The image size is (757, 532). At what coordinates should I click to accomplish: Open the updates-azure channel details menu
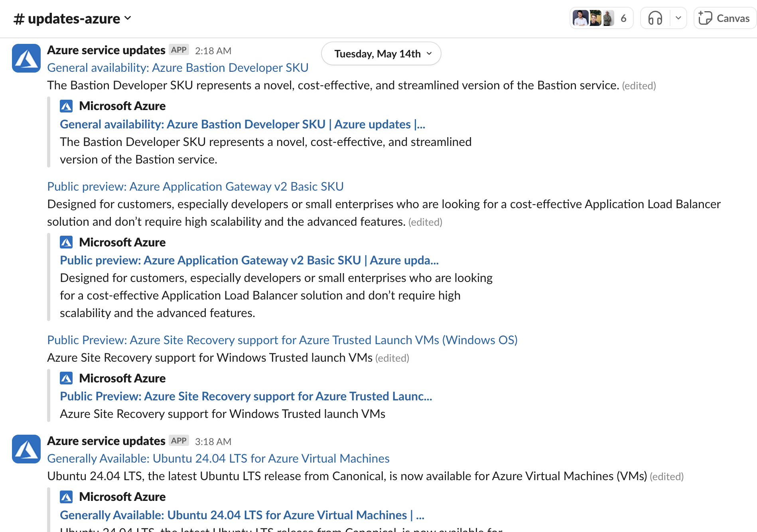pos(72,19)
